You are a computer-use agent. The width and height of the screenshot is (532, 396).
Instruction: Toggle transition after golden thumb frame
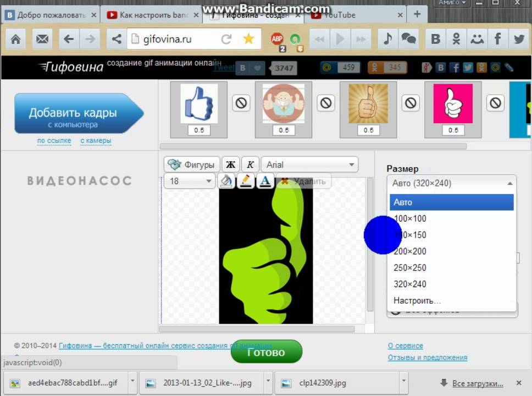[x=411, y=103]
